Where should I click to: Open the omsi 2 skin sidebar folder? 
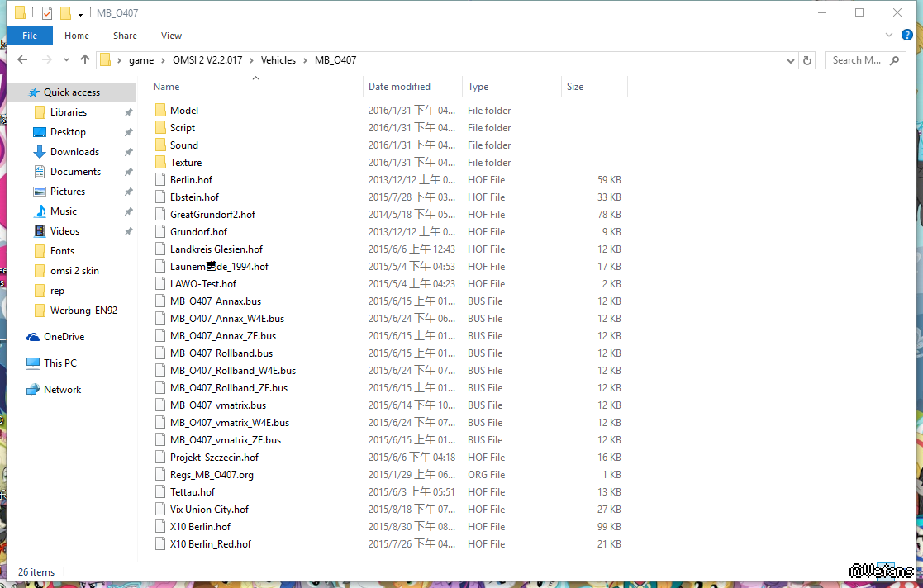(x=74, y=271)
